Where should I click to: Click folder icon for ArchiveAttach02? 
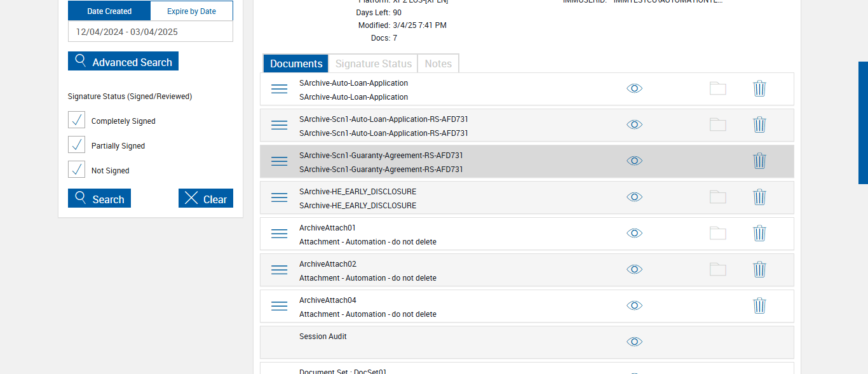tap(718, 269)
